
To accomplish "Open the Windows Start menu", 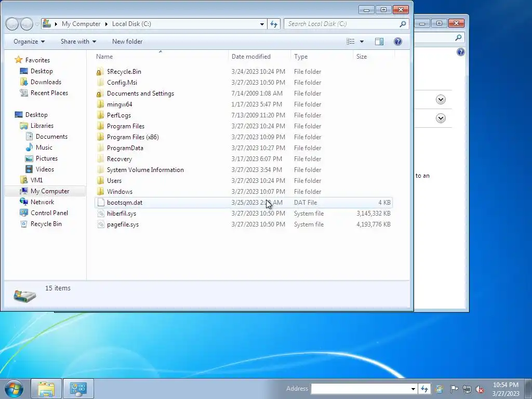I will click(14, 389).
